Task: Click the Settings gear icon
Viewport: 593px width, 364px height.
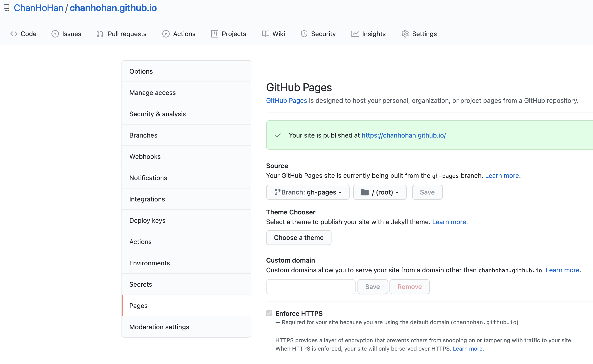Action: coord(405,34)
